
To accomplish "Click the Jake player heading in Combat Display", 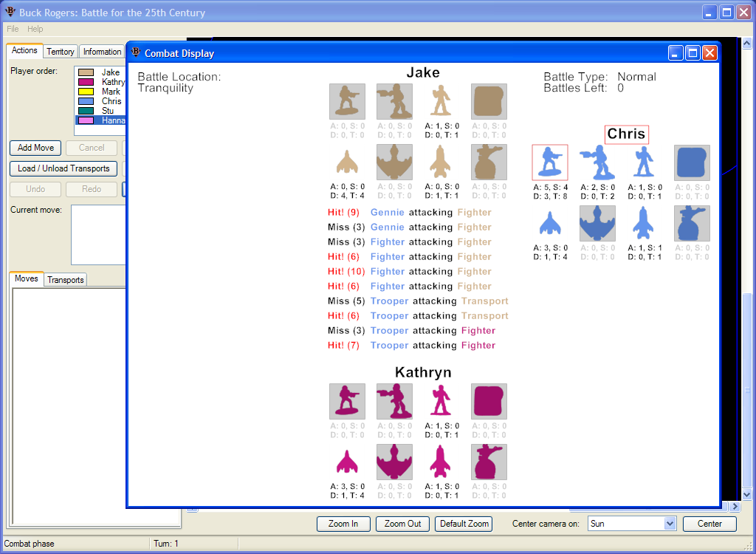I will click(x=423, y=72).
